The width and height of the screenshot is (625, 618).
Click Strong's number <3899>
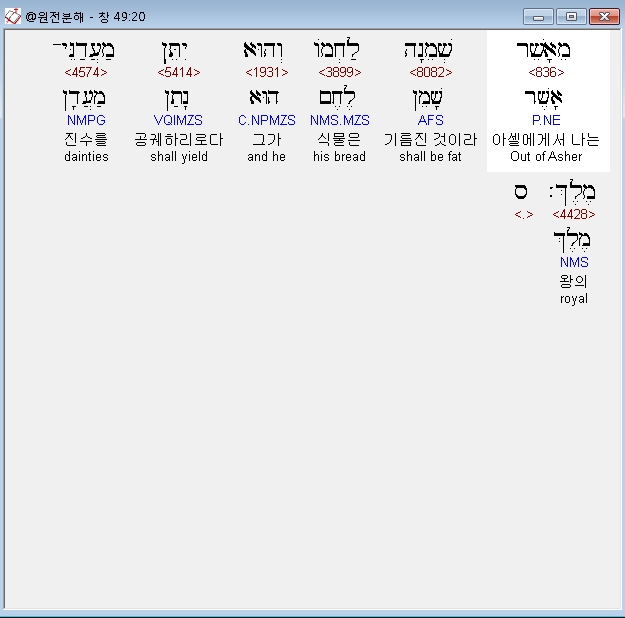[340, 73]
